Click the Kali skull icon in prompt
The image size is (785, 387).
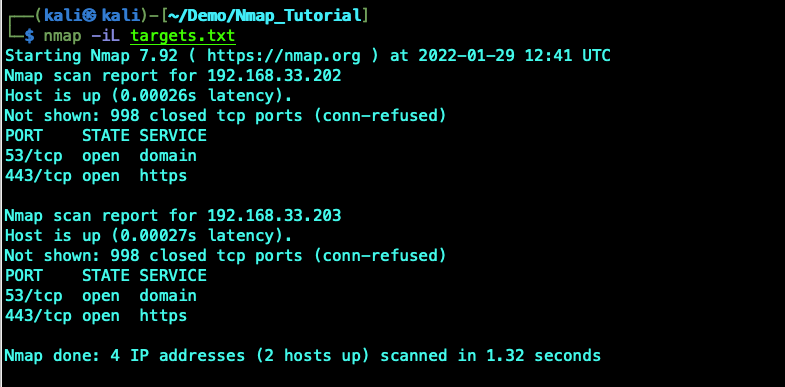tap(90, 16)
